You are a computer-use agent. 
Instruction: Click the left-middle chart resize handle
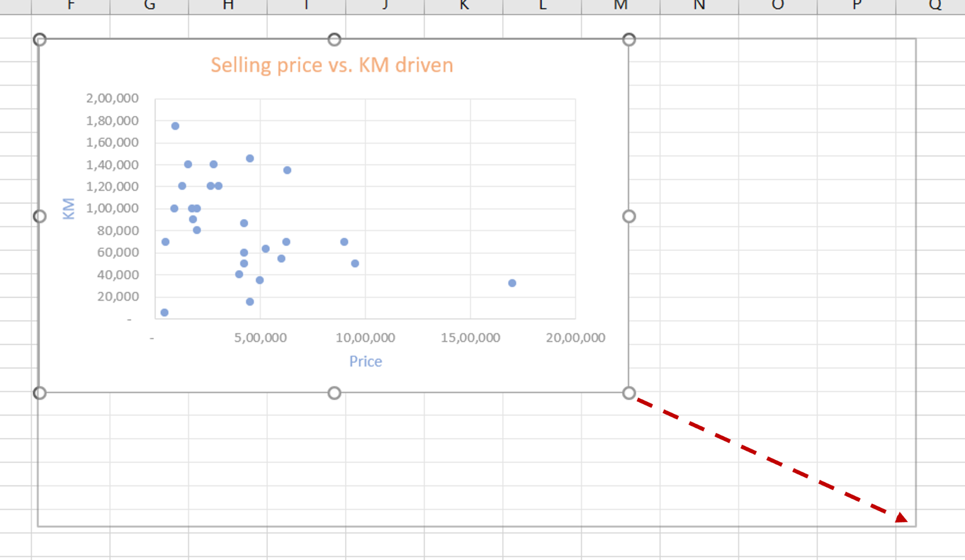point(40,216)
